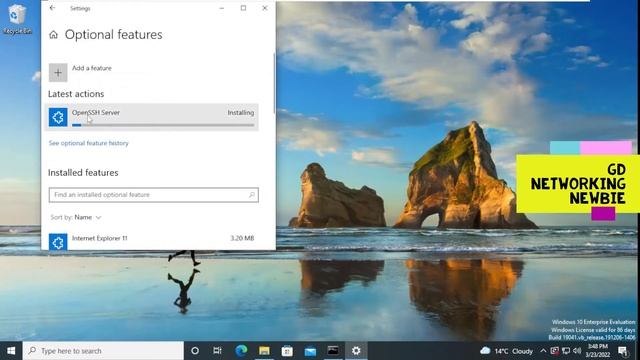Open See optional feature history link

click(89, 143)
